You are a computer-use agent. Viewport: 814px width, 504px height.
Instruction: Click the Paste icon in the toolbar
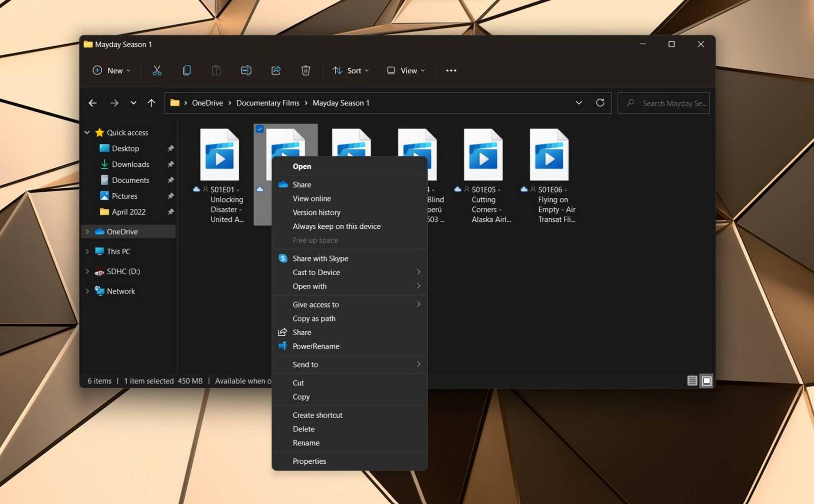pyautogui.click(x=216, y=70)
